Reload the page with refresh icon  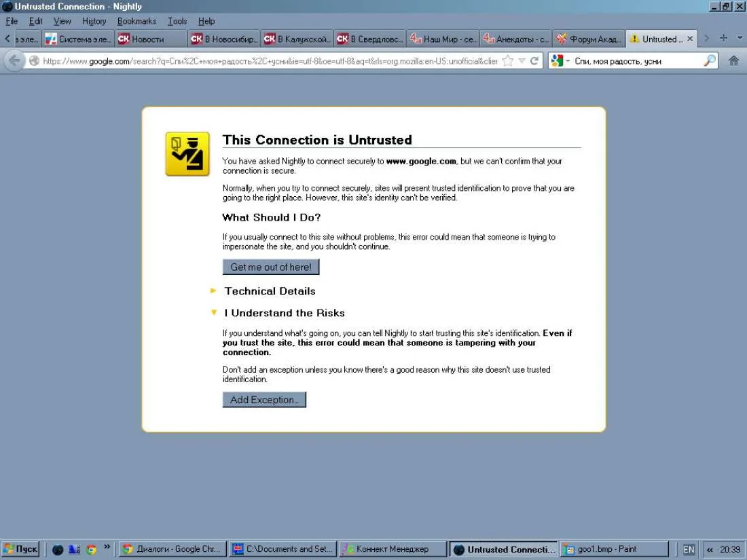(x=534, y=61)
